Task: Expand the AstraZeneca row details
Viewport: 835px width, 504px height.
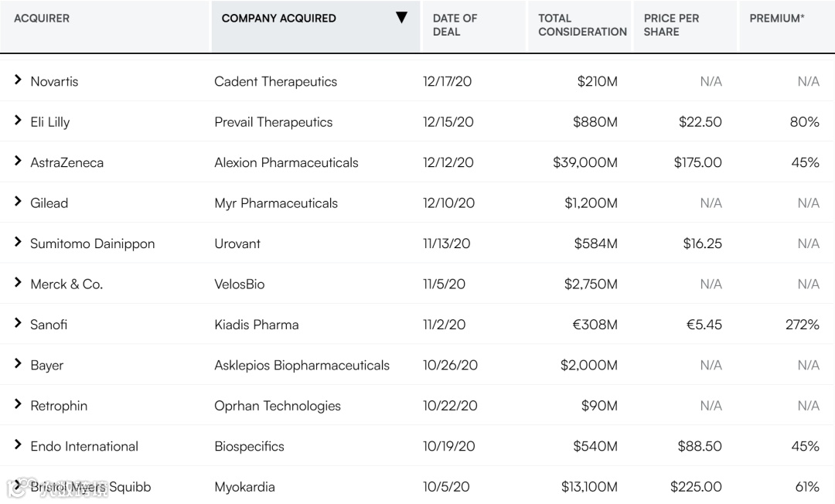Action: tap(18, 162)
